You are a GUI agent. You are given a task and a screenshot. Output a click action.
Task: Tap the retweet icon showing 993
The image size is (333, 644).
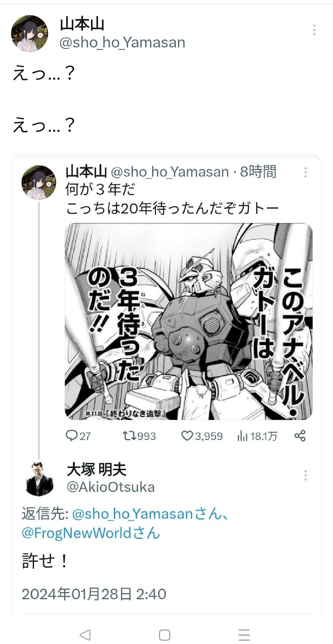[139, 436]
